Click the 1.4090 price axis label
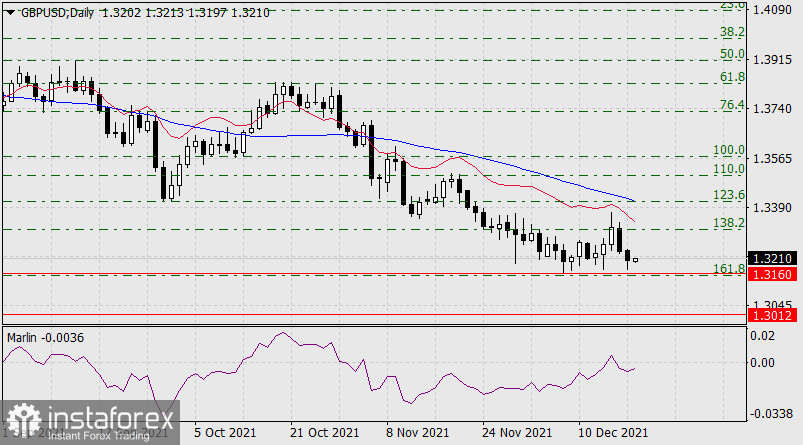 pyautogui.click(x=773, y=11)
